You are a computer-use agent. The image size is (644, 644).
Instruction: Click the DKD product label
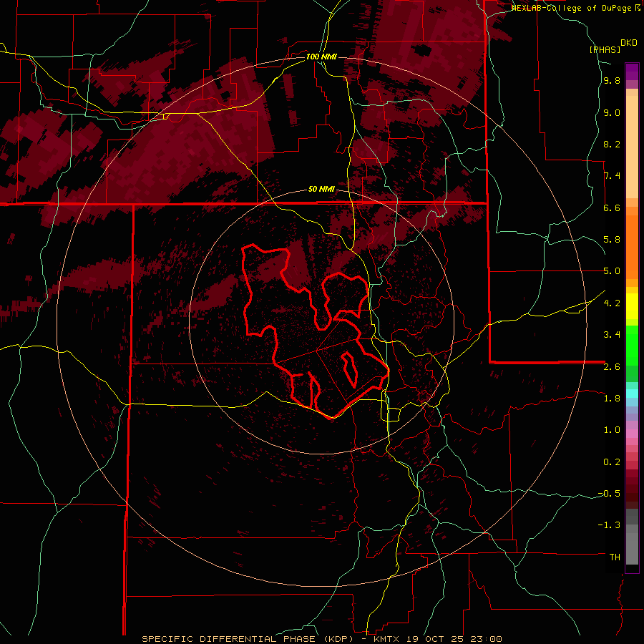(629, 43)
